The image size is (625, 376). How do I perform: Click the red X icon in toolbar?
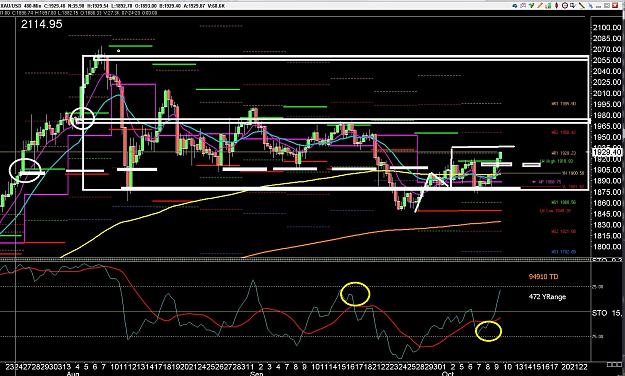click(x=615, y=6)
